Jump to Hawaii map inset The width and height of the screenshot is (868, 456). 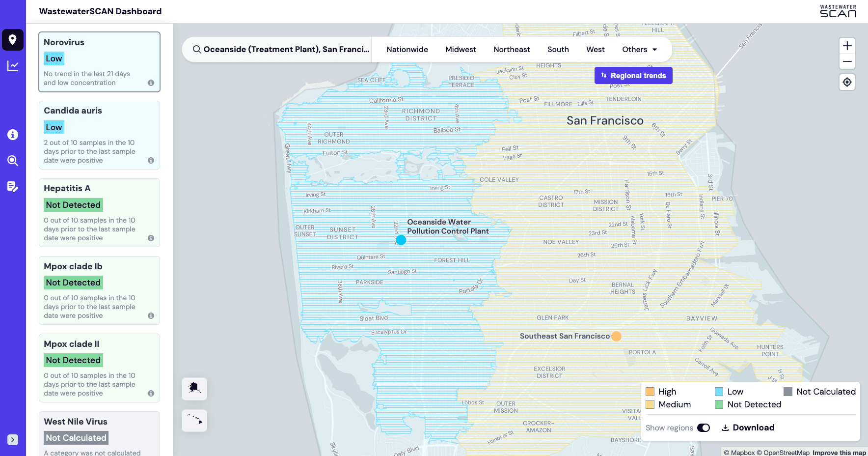(x=194, y=421)
